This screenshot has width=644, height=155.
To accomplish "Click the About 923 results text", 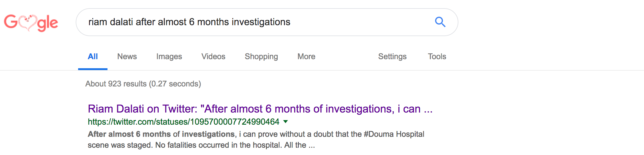I will pyautogui.click(x=116, y=84).
